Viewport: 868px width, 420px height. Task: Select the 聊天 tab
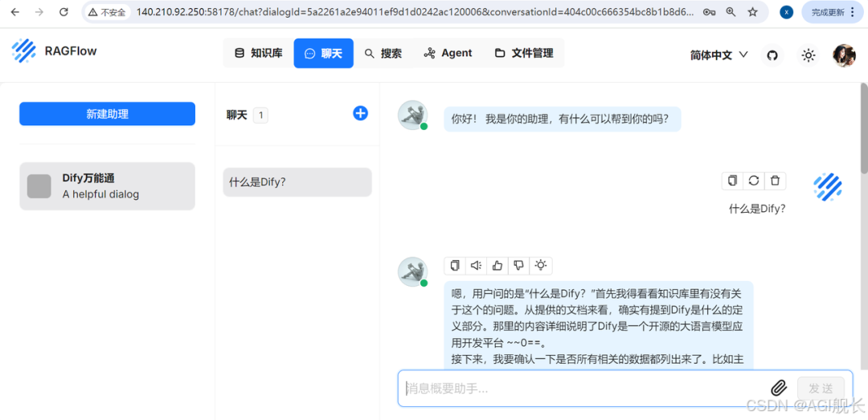[323, 53]
